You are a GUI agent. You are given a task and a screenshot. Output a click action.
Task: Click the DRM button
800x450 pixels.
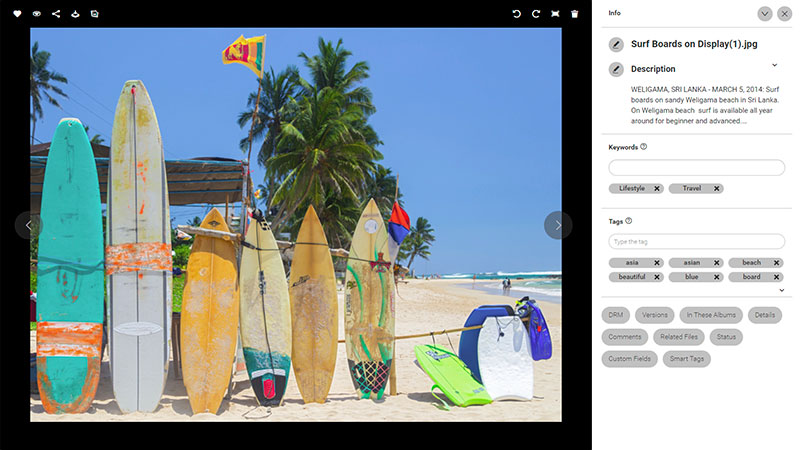pos(616,315)
